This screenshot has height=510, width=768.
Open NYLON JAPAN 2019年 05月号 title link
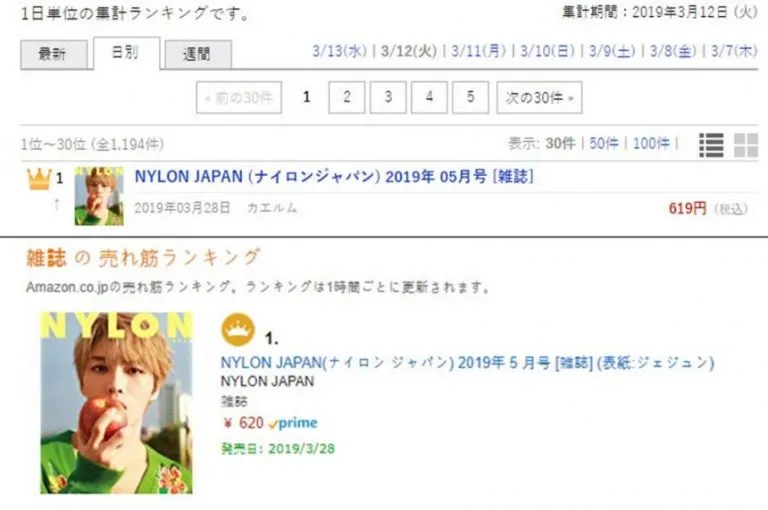[x=334, y=176]
